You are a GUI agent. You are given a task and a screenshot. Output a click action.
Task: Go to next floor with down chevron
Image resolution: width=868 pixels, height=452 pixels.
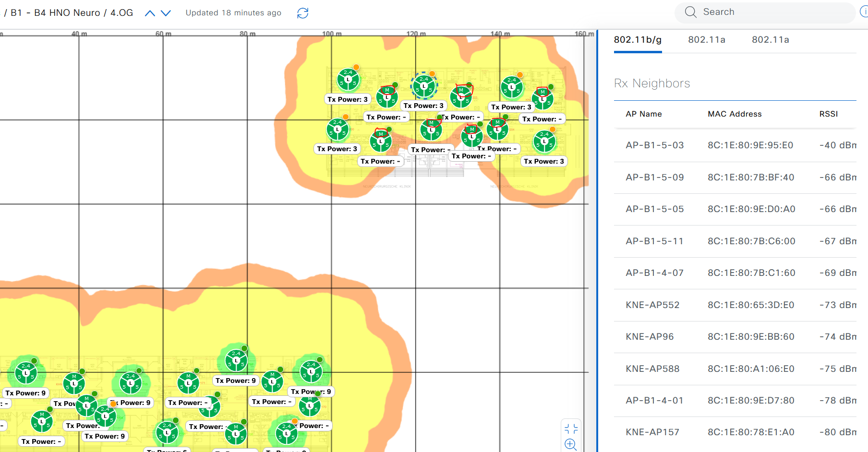point(166,13)
